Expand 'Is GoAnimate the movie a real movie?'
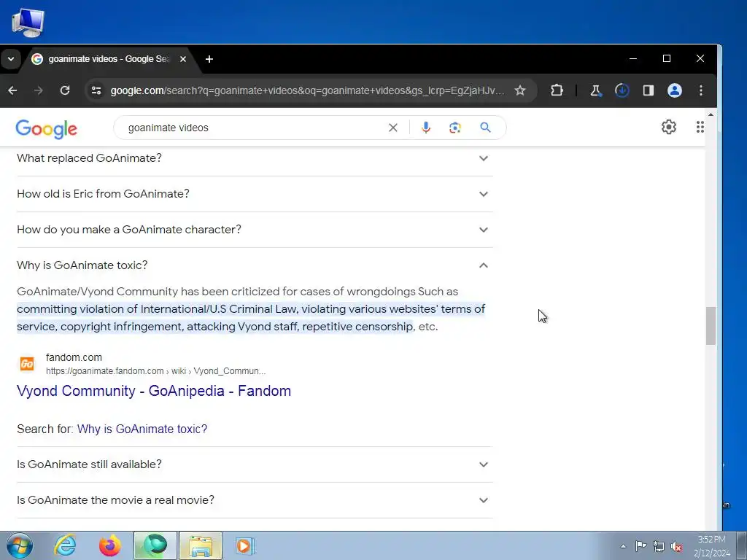 255,500
